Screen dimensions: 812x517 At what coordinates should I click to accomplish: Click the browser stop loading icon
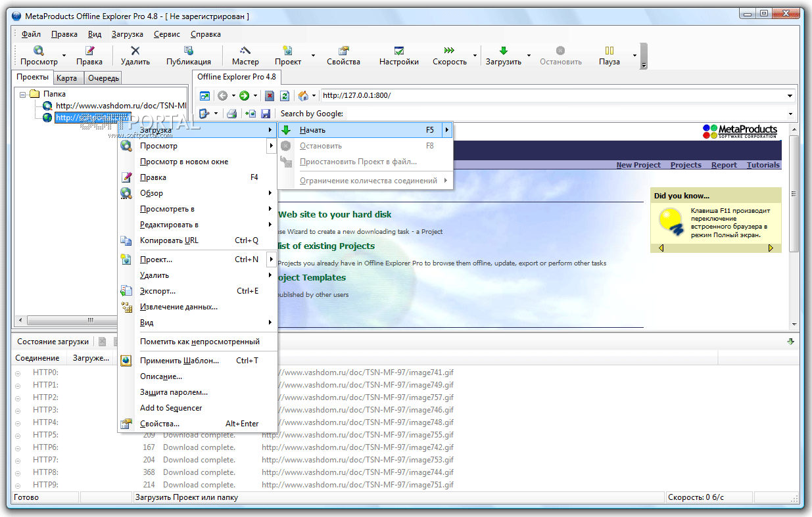[x=270, y=96]
